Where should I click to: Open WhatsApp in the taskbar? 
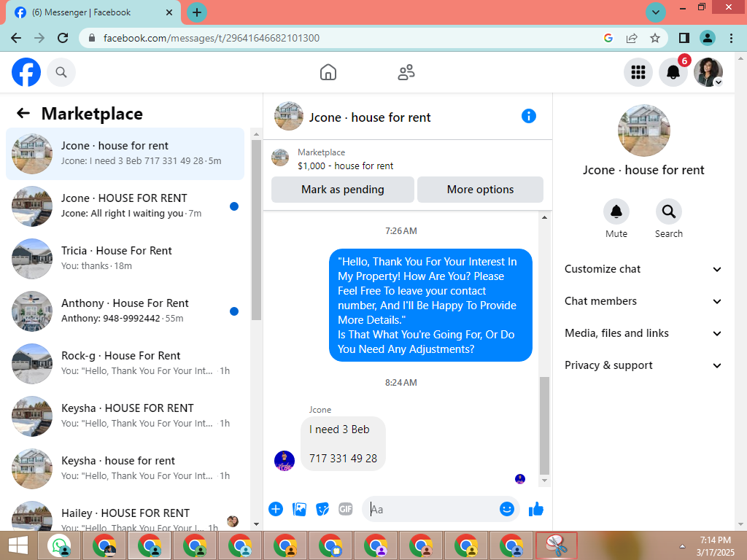coord(60,545)
